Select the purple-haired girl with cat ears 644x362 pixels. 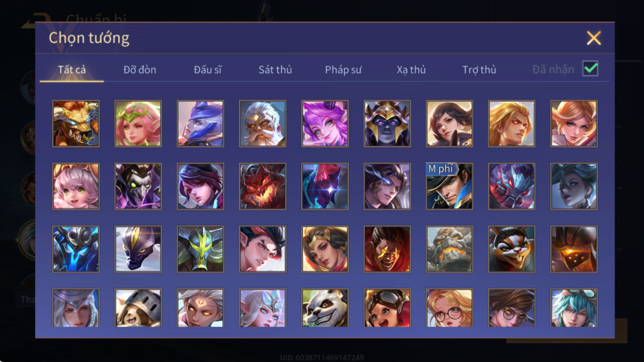(325, 124)
